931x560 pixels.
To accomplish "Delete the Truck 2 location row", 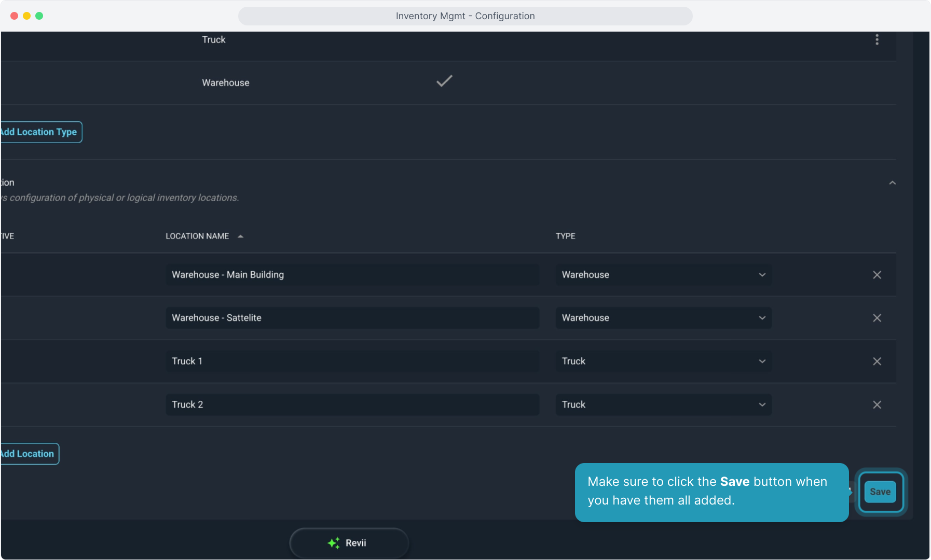I will [x=877, y=404].
